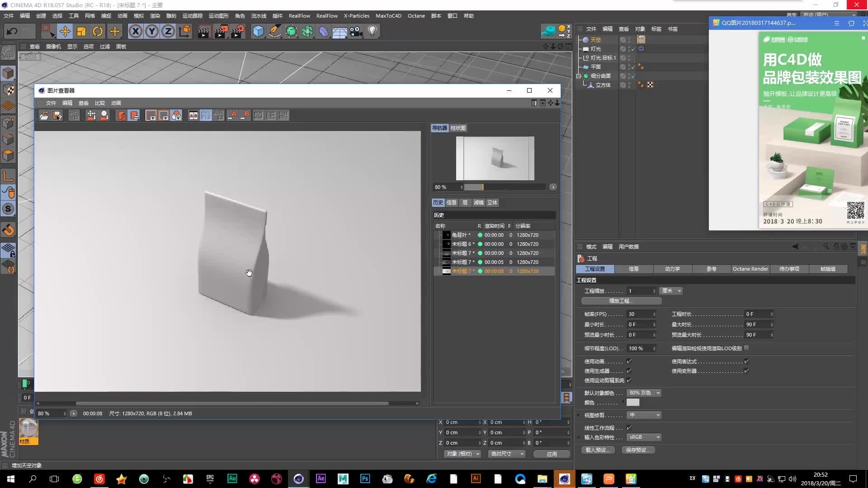Select the Rotate tool
The image size is (868, 488).
[98, 31]
